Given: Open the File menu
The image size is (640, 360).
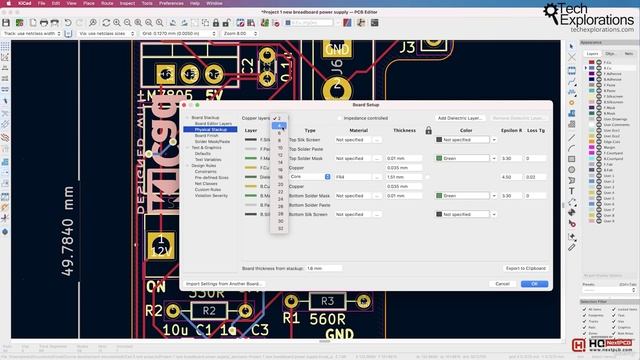Looking at the screenshot, I should pos(42,3).
